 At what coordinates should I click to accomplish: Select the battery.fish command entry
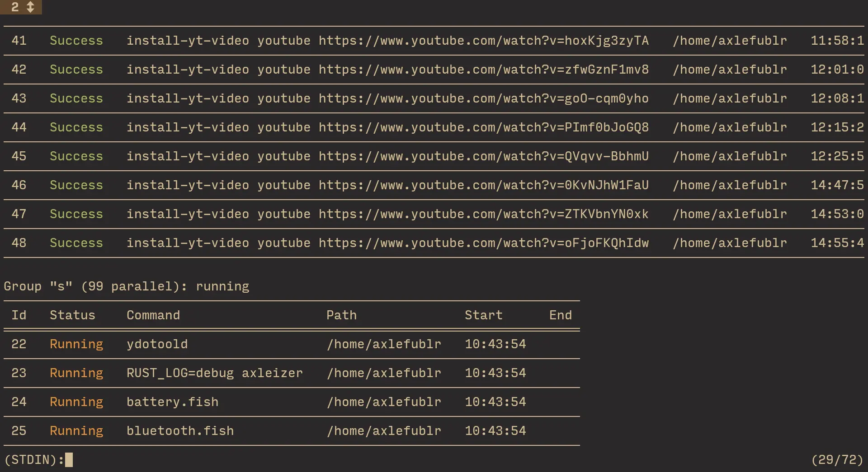tap(172, 402)
